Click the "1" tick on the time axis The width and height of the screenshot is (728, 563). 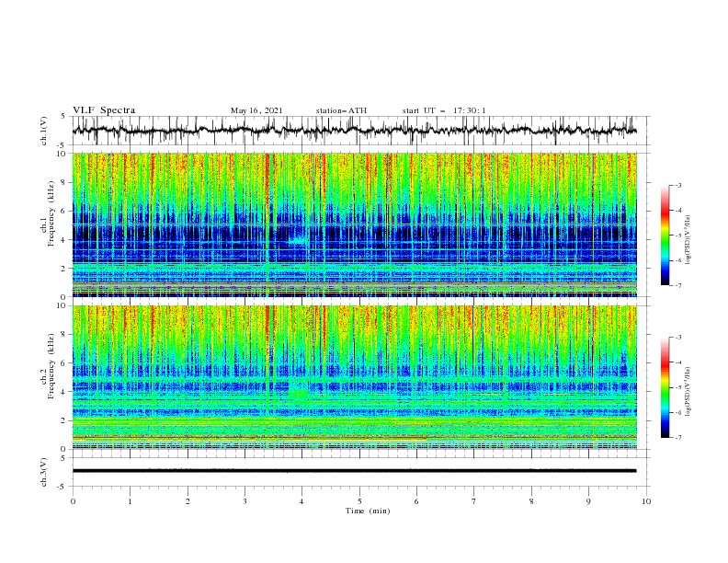pos(130,501)
